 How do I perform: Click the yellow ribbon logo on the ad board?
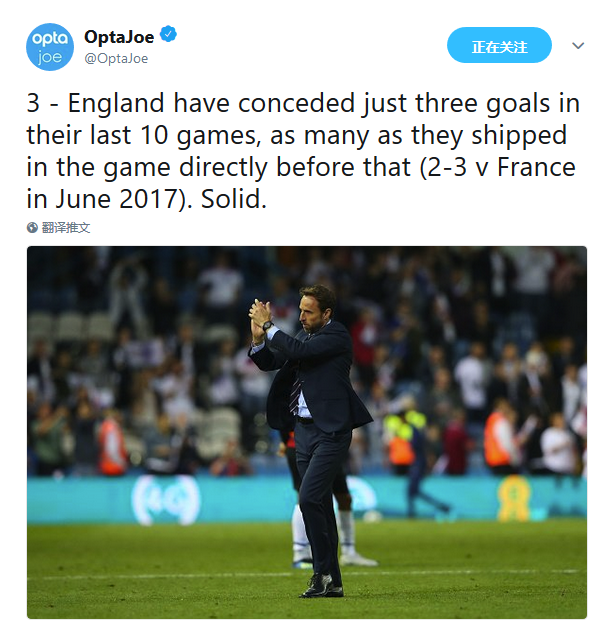[x=514, y=498]
